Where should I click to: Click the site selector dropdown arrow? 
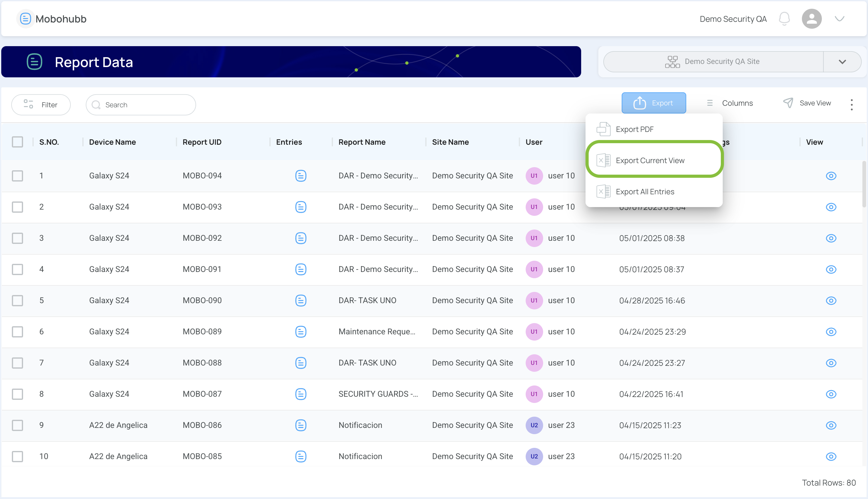(x=842, y=62)
